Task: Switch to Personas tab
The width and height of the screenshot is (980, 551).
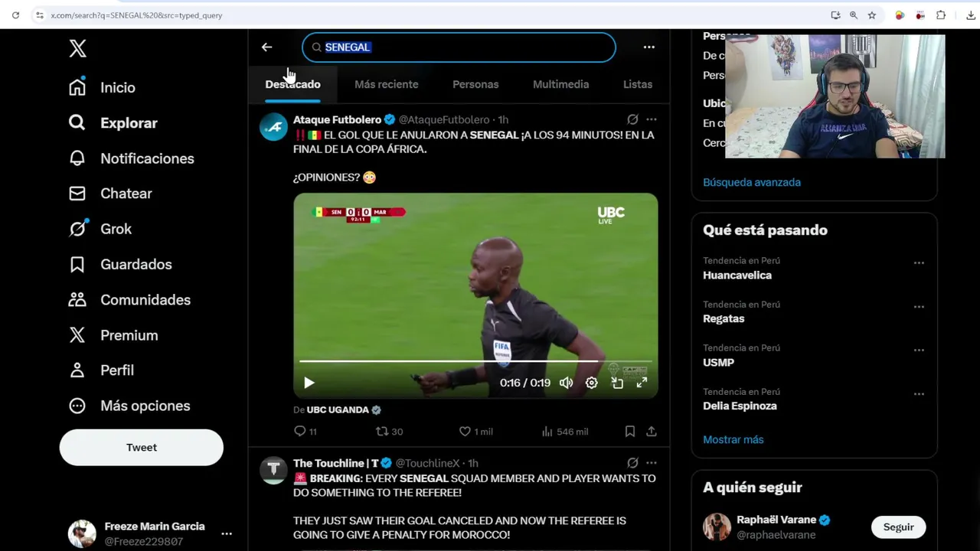Action: coord(475,84)
